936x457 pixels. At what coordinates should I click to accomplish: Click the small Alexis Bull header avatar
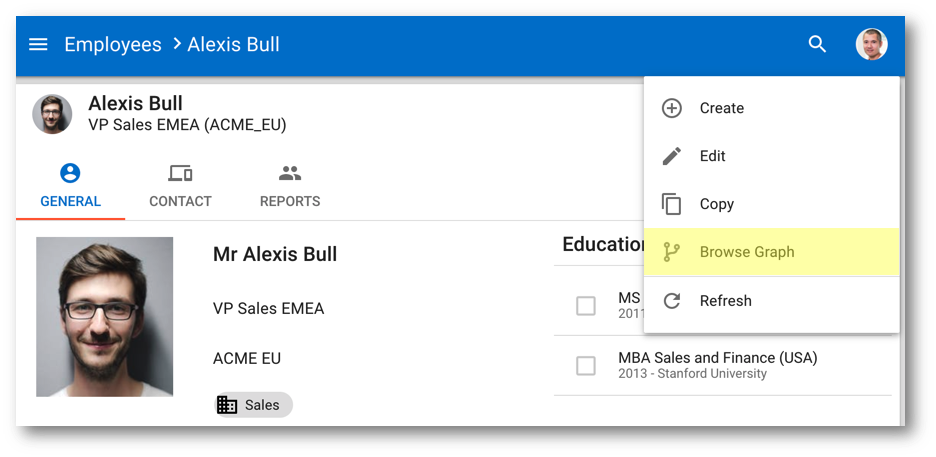point(52,114)
